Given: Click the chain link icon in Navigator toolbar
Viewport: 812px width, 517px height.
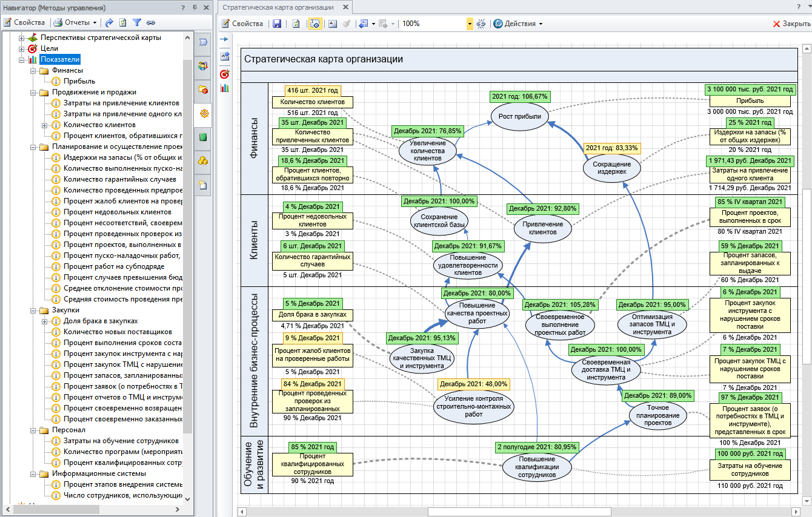Looking at the screenshot, I should tap(150, 23).
